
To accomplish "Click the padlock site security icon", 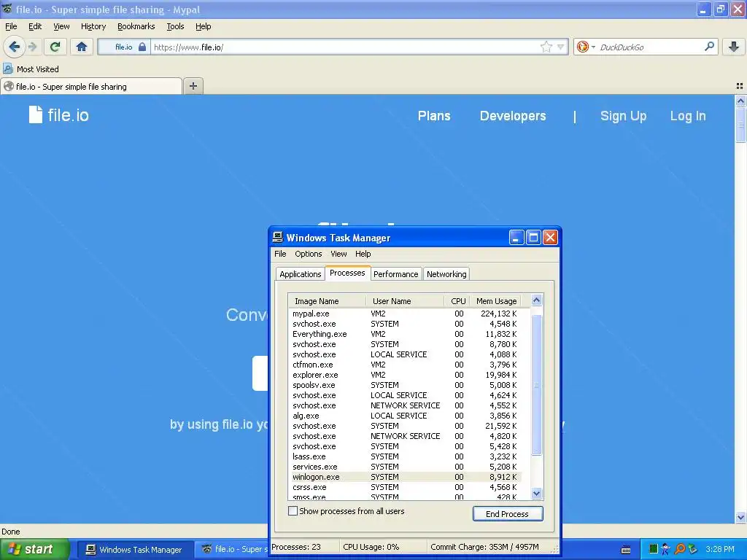I will [142, 47].
